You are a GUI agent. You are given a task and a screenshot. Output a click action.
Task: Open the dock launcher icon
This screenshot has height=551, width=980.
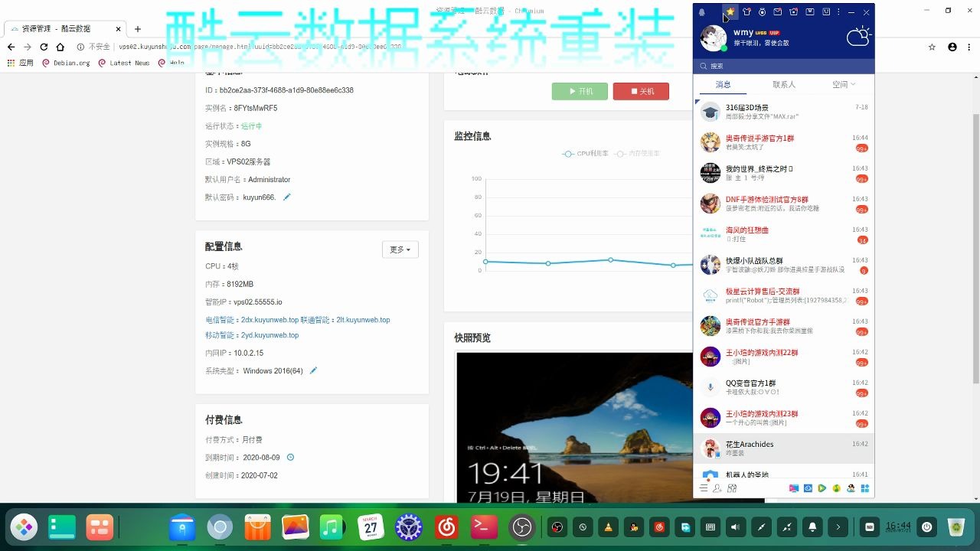click(x=24, y=527)
